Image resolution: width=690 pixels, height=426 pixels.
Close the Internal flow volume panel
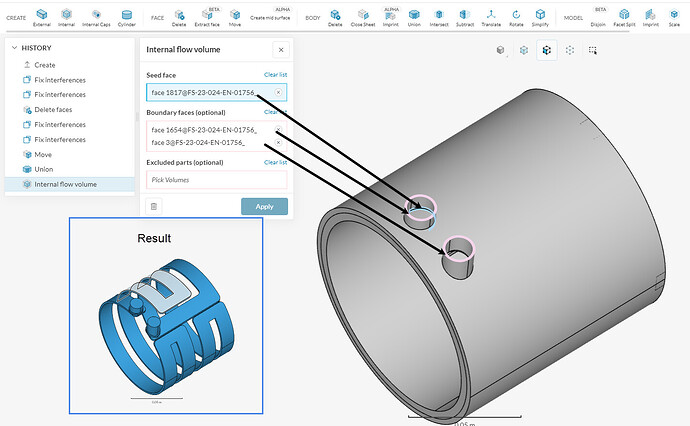[281, 50]
